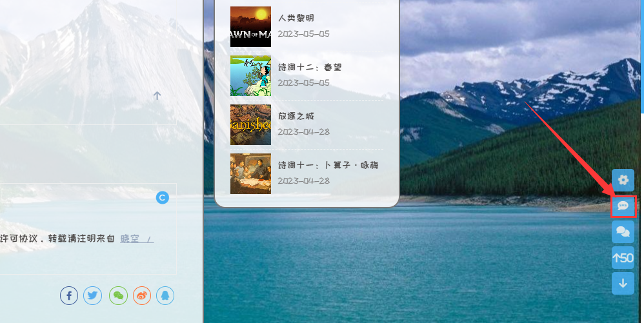Click the down arrow scroll-to-bottom button
The height and width of the screenshot is (323, 644).
click(x=623, y=283)
